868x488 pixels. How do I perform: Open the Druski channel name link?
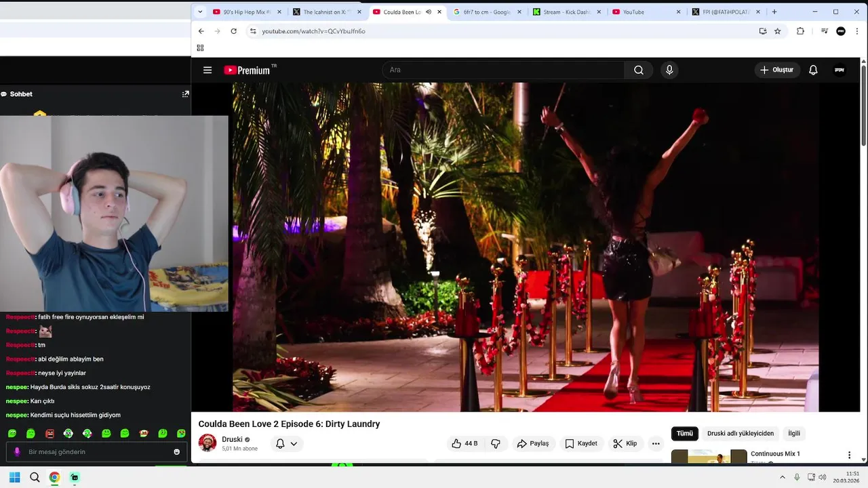click(x=232, y=439)
